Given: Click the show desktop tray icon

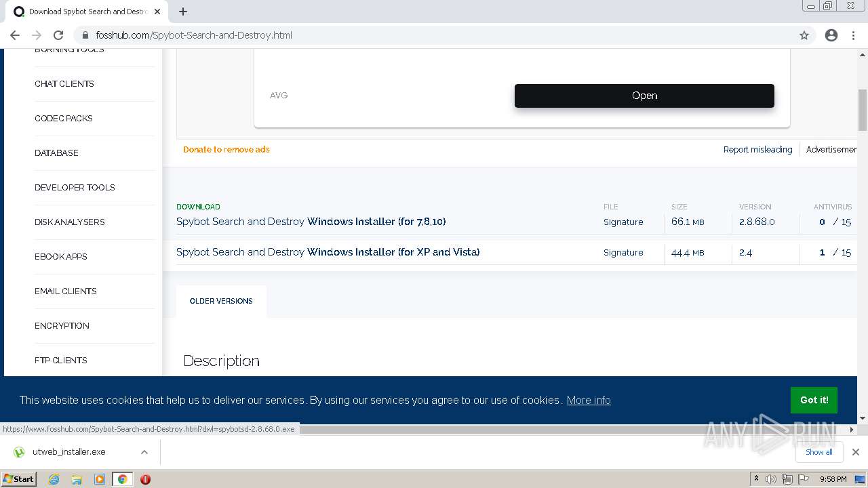Looking at the screenshot, I should (860, 479).
